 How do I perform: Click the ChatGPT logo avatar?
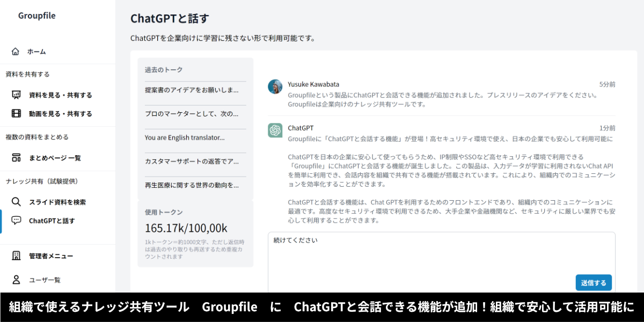(x=275, y=130)
